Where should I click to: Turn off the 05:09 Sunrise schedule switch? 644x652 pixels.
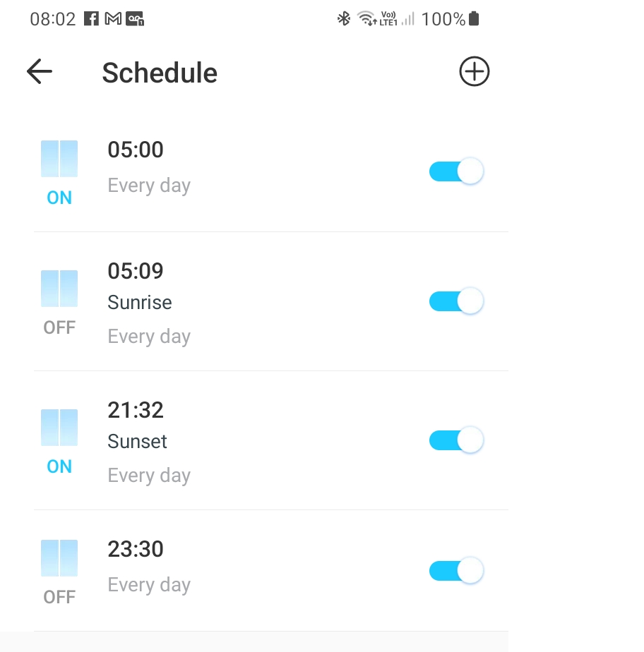[x=456, y=301]
